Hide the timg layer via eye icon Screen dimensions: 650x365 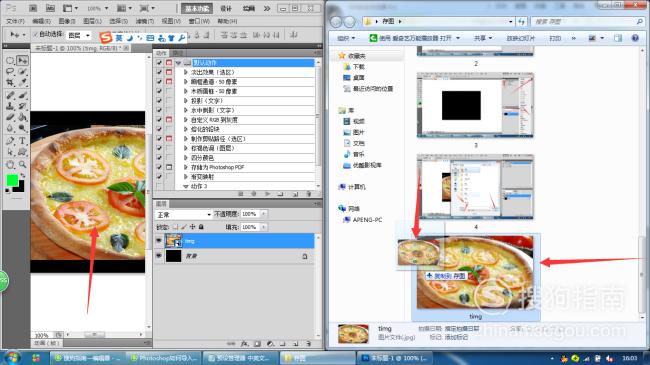[x=159, y=241]
